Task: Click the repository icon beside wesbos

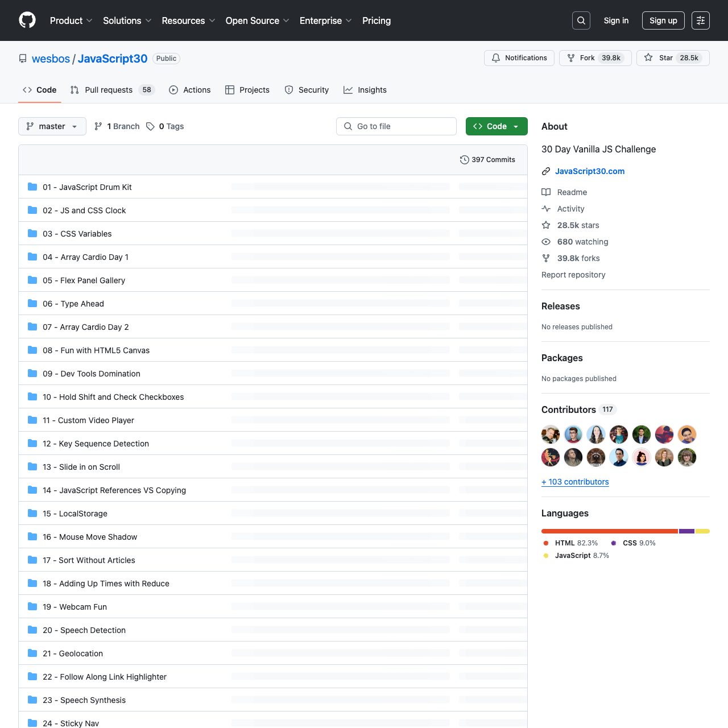Action: pyautogui.click(x=23, y=59)
